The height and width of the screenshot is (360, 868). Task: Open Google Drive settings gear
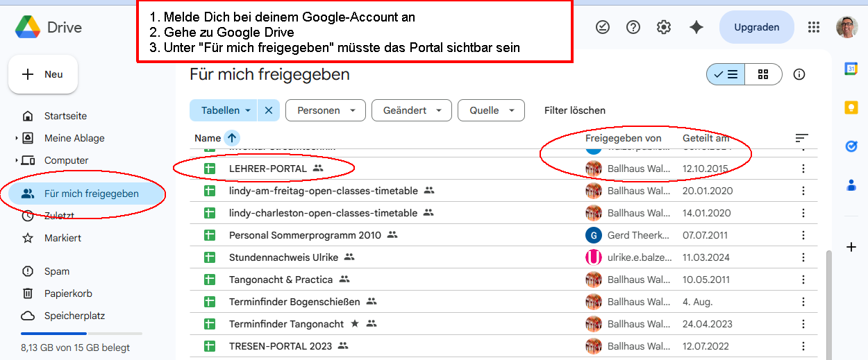[x=664, y=27]
